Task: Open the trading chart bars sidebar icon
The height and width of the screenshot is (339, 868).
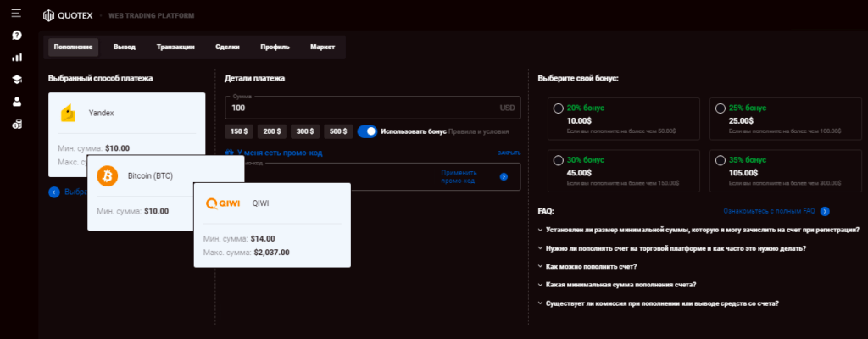Action: click(17, 58)
